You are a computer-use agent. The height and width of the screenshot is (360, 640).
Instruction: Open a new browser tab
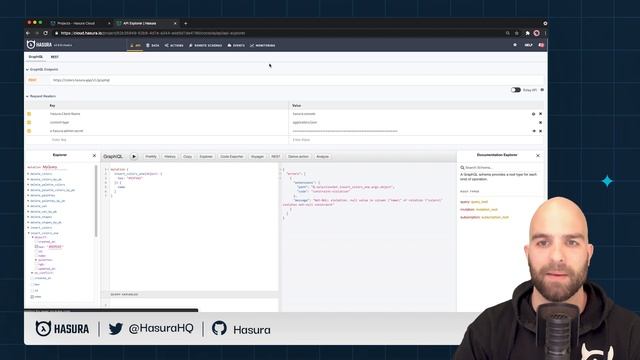(x=185, y=23)
